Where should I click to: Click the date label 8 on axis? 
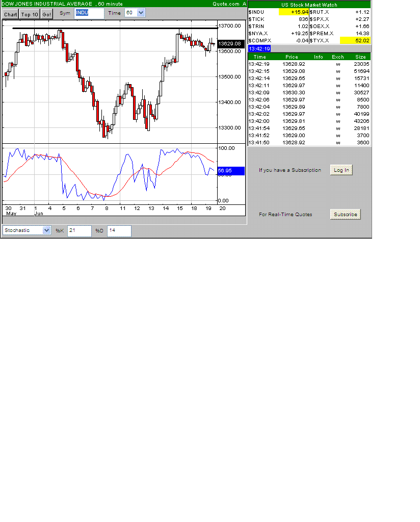pos(107,208)
